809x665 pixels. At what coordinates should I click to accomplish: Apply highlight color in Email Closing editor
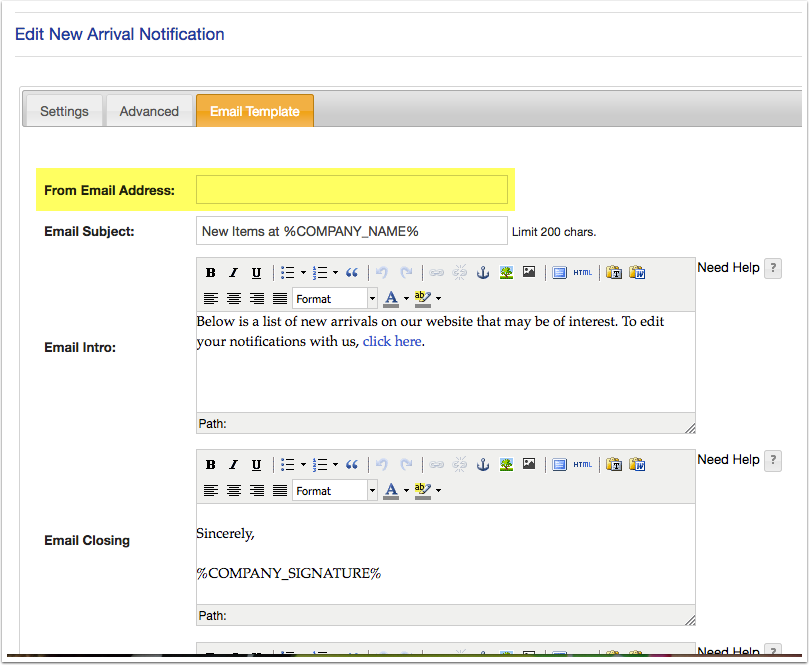point(423,490)
